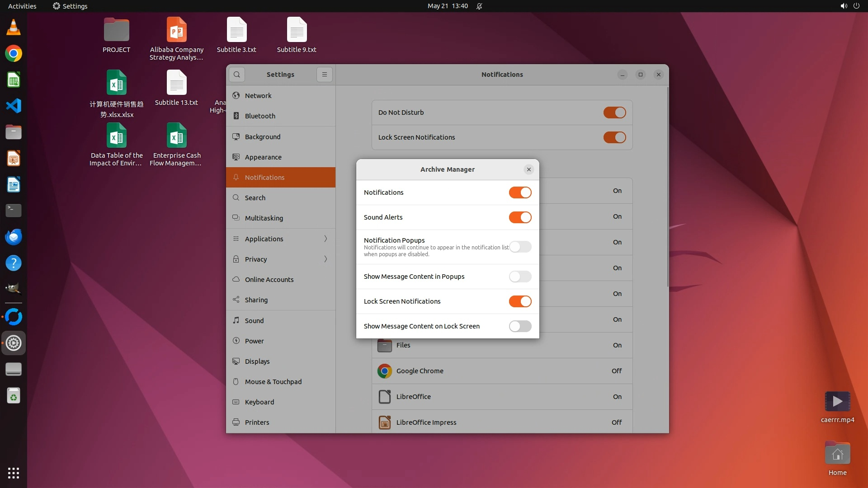The width and height of the screenshot is (868, 488).
Task: Click the do-not-disturb bell in top bar
Action: 479,6
